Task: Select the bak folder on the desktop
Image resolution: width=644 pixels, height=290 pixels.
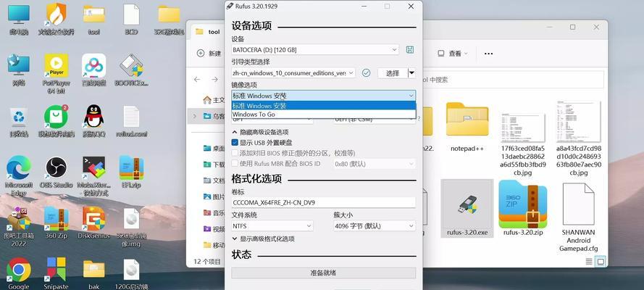Action: [93, 274]
